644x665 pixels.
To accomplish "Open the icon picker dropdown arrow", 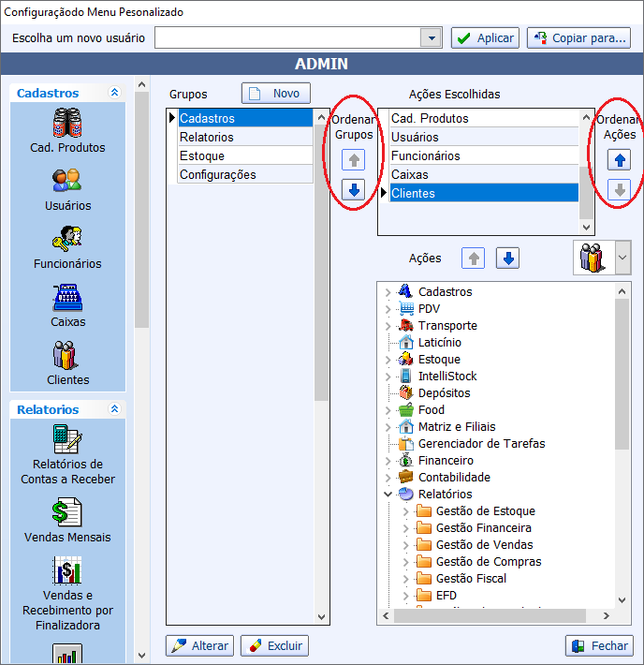I will click(622, 257).
